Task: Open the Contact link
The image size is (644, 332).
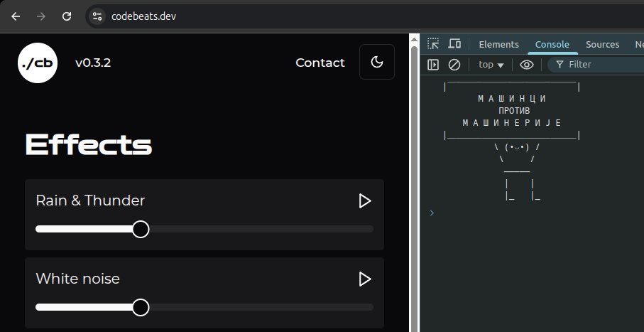Action: [x=320, y=63]
